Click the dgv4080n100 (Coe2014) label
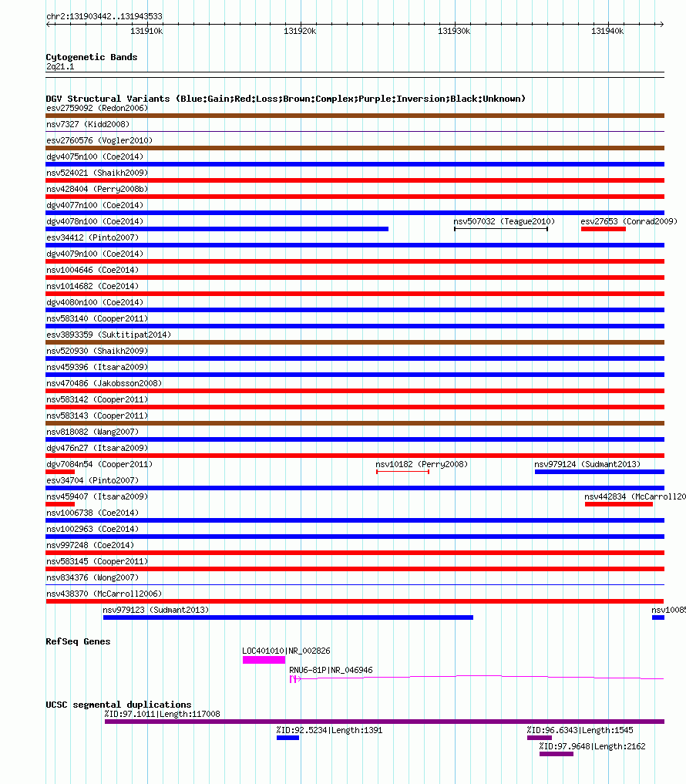This screenshot has width=686, height=784. (x=95, y=302)
